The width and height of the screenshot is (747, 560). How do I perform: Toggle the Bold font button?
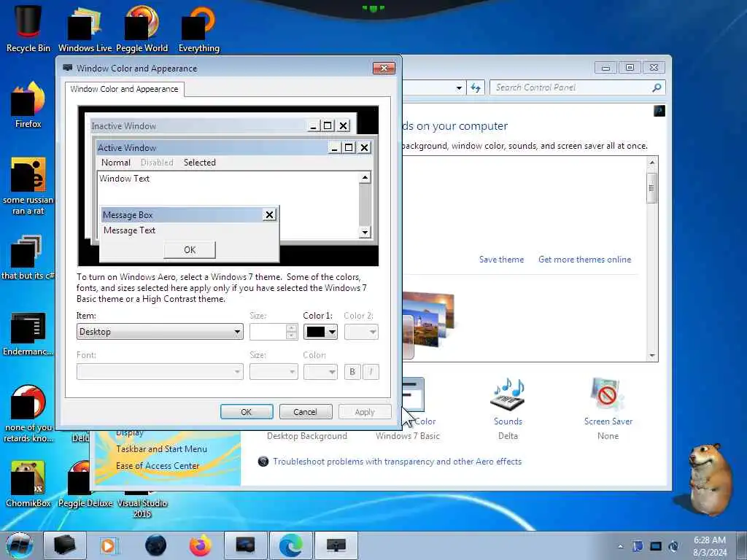[x=352, y=371]
